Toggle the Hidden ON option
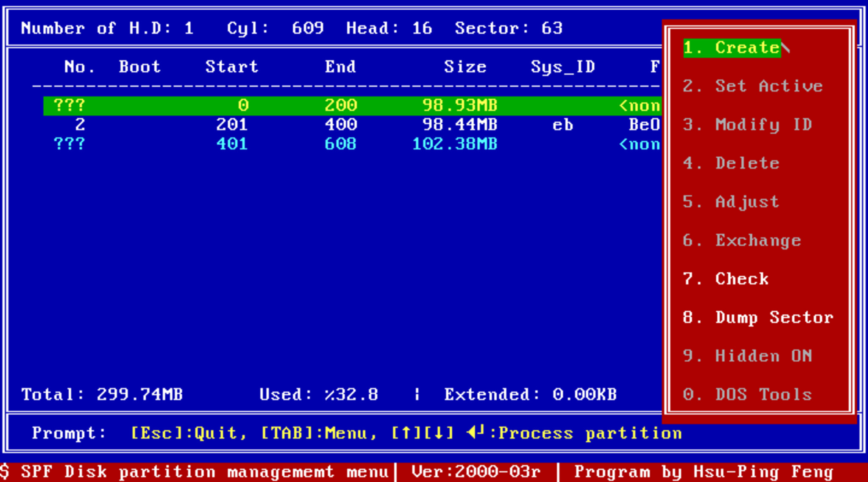The width and height of the screenshot is (868, 482). click(x=748, y=356)
